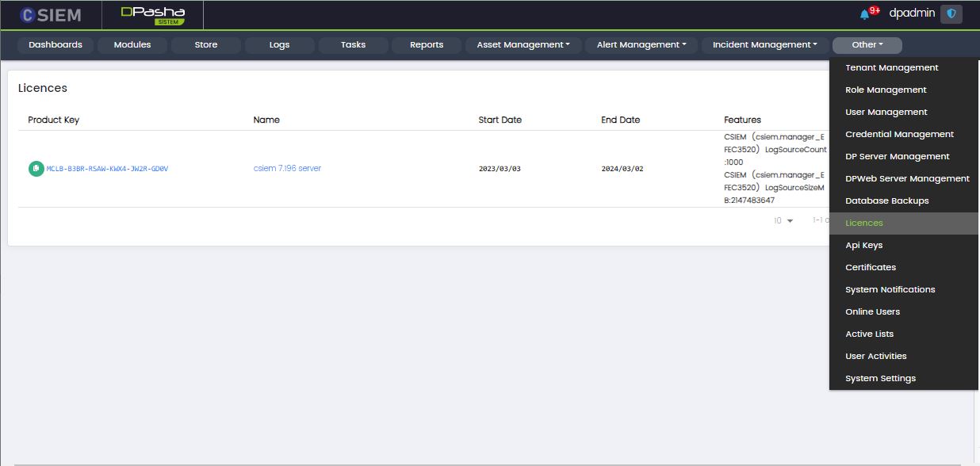This screenshot has width=980, height=466.
Task: Expand the Asset Management dropdown
Action: (523, 45)
